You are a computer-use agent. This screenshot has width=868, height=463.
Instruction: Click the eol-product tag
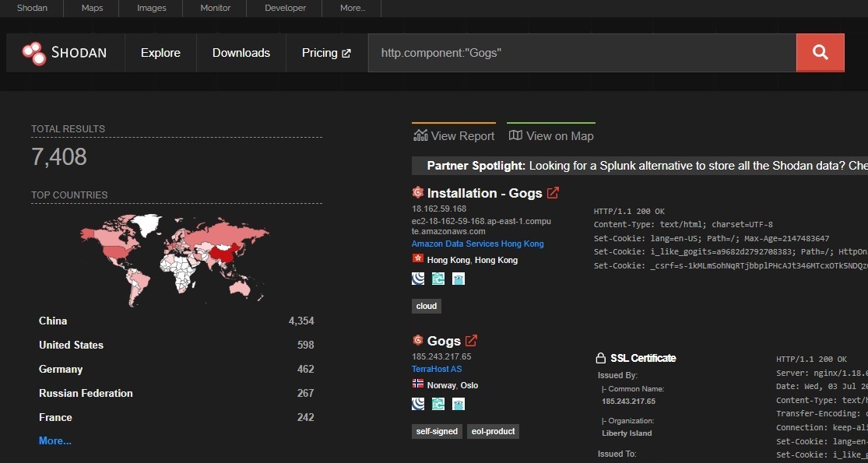(x=494, y=431)
